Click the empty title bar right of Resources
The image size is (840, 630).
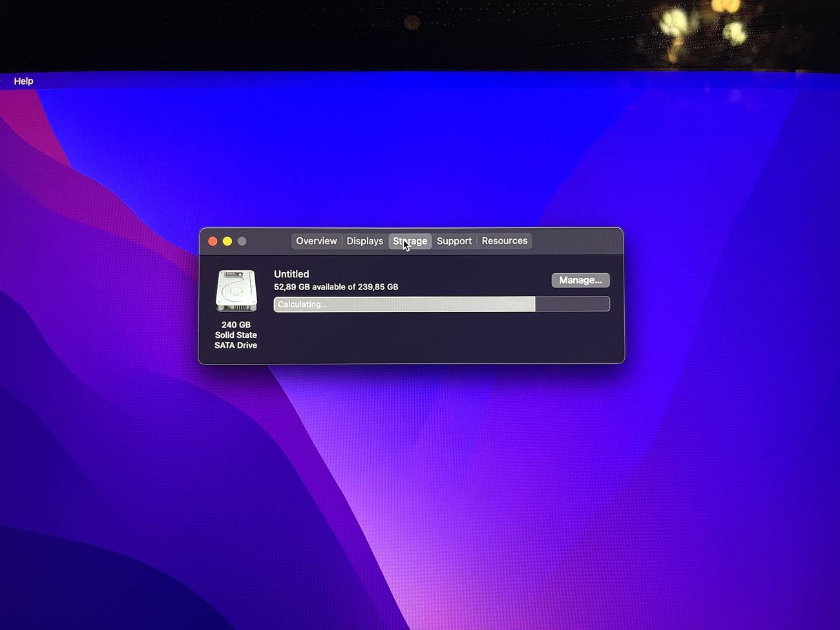tap(575, 241)
